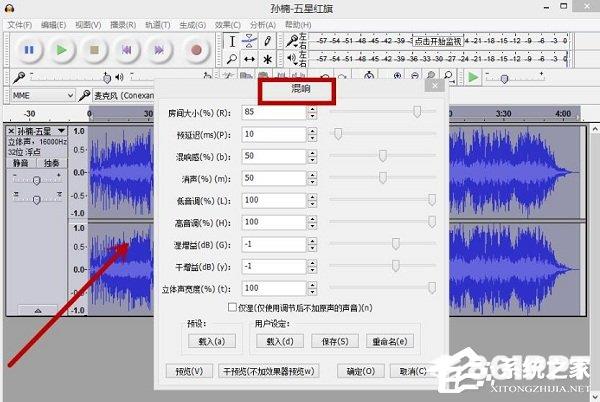Confirm with the 确定(O) button

tap(360, 371)
